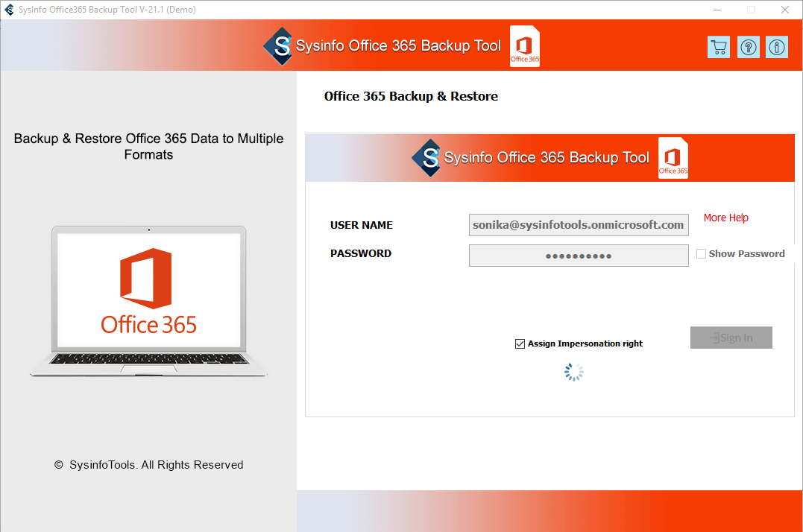
Task: Click the Office 365 Backup & Restore heading
Action: click(x=411, y=96)
